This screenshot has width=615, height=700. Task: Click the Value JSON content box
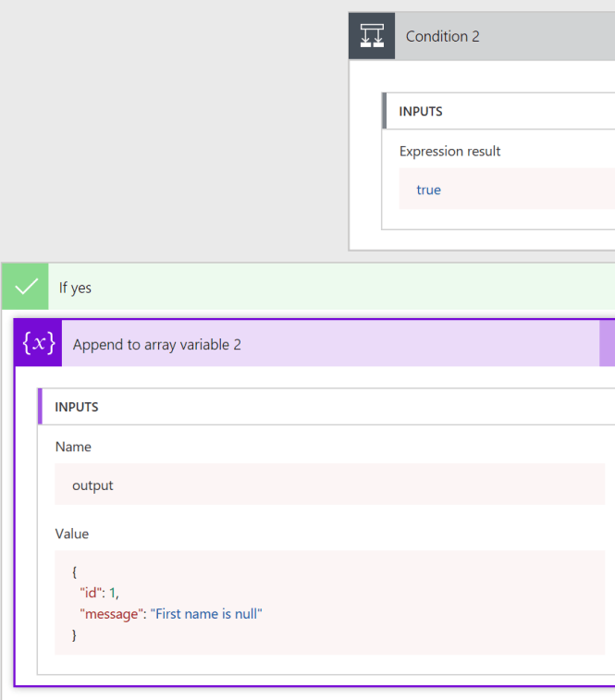click(x=329, y=603)
